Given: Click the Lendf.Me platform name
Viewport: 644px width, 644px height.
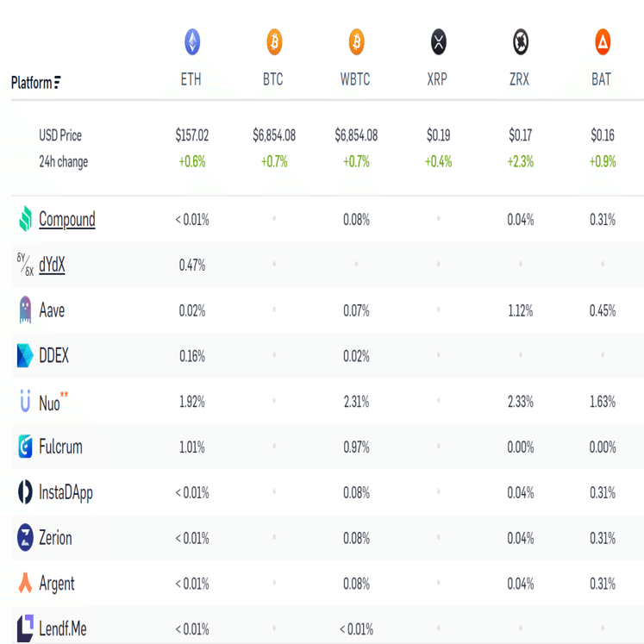Looking at the screenshot, I should tap(63, 629).
